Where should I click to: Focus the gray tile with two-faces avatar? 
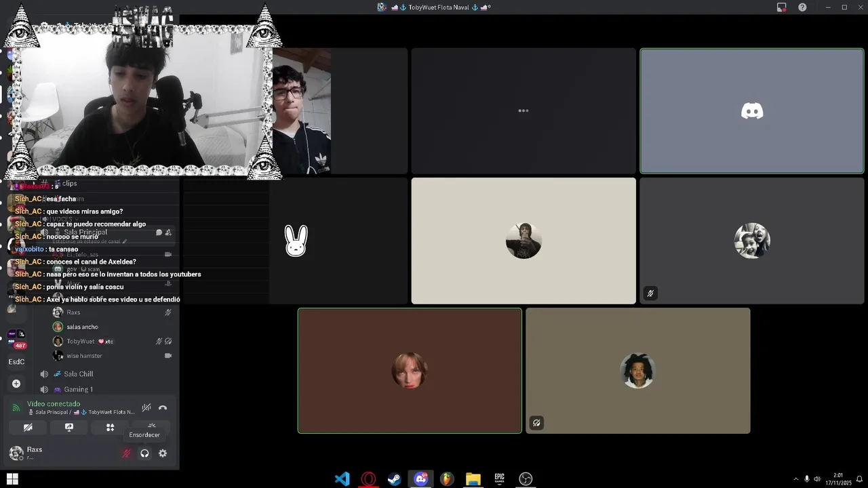[x=752, y=241]
